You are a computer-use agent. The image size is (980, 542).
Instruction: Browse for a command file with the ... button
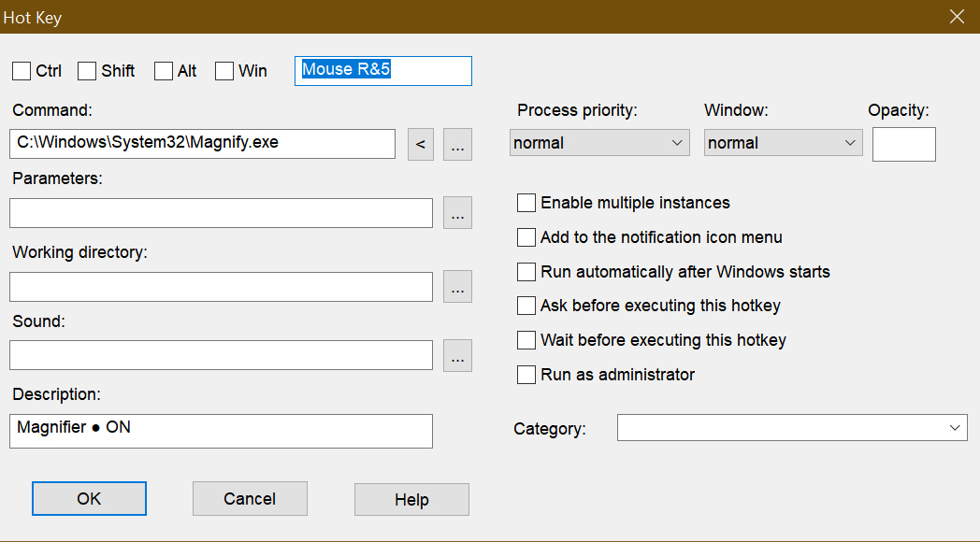point(457,144)
